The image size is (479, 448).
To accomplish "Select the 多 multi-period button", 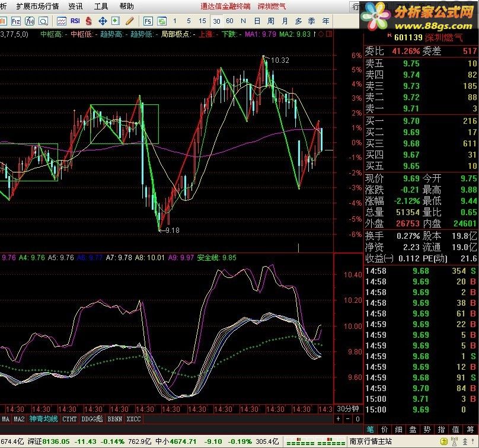I will [x=298, y=21].
